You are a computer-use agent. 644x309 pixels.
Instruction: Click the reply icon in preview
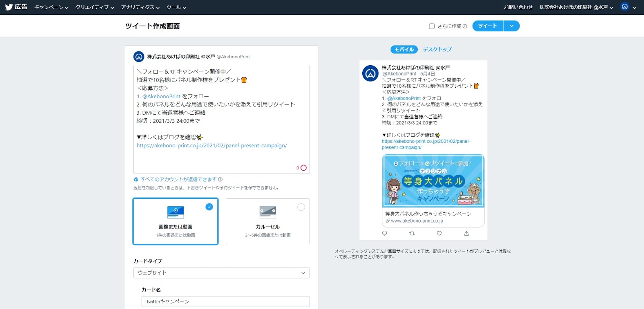click(x=384, y=233)
